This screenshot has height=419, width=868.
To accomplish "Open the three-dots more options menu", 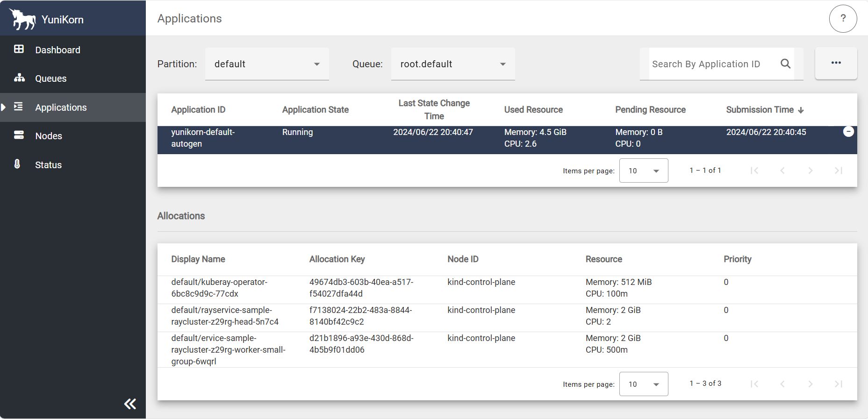I will (836, 63).
